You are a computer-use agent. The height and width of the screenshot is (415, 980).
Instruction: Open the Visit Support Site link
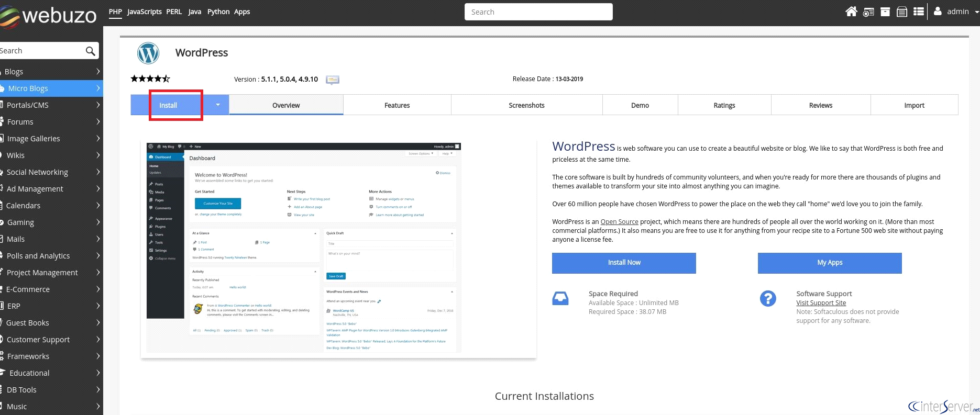(x=821, y=302)
